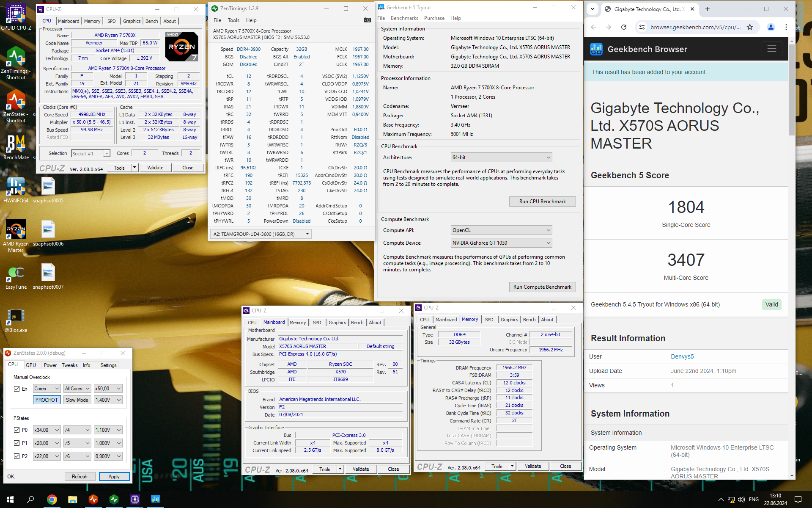Open All Cores dropdown in ZenStates

coord(77,389)
